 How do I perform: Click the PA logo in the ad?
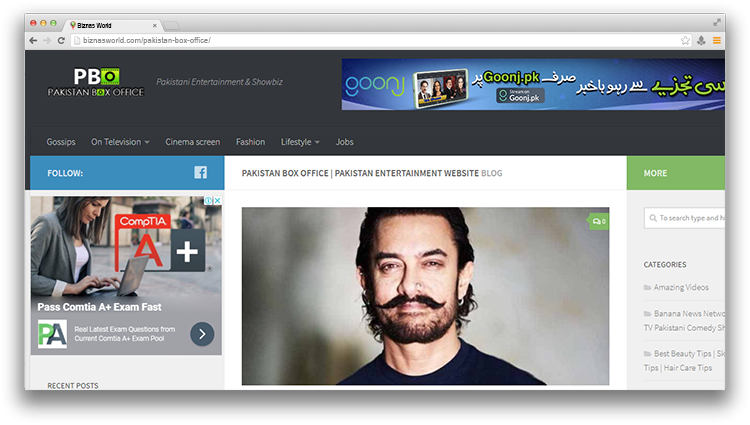click(x=52, y=334)
